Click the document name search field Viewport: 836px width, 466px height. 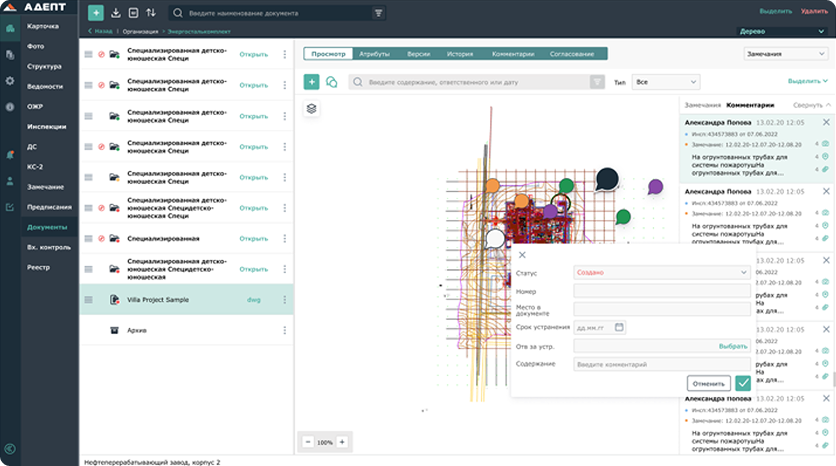click(x=277, y=13)
